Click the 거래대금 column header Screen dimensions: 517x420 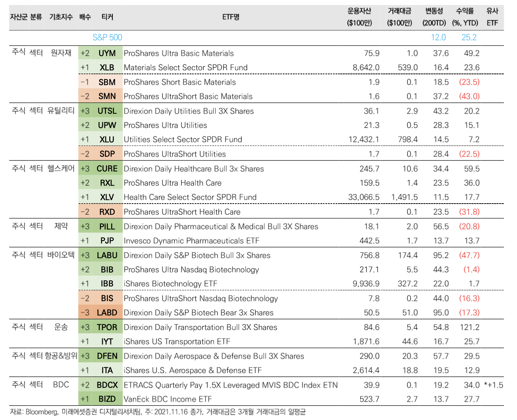[x=399, y=17]
